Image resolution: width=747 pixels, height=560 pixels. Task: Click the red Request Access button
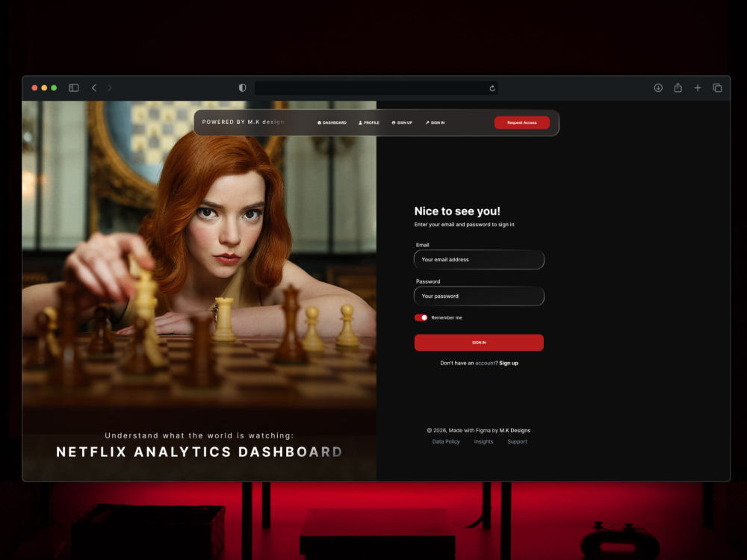click(x=521, y=122)
